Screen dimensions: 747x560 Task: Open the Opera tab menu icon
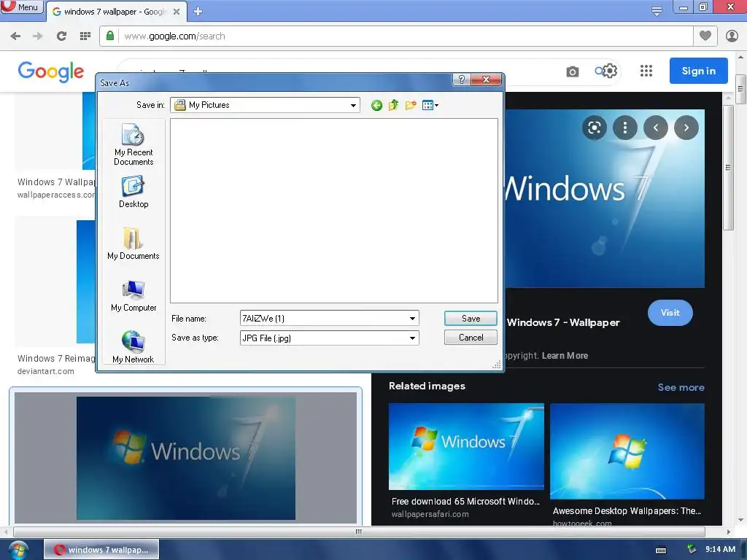[x=657, y=12]
